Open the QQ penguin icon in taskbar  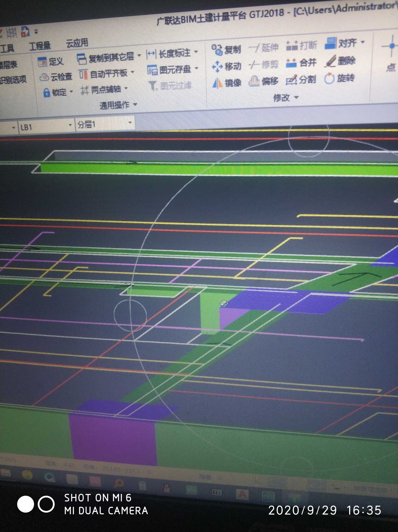pos(166,488)
